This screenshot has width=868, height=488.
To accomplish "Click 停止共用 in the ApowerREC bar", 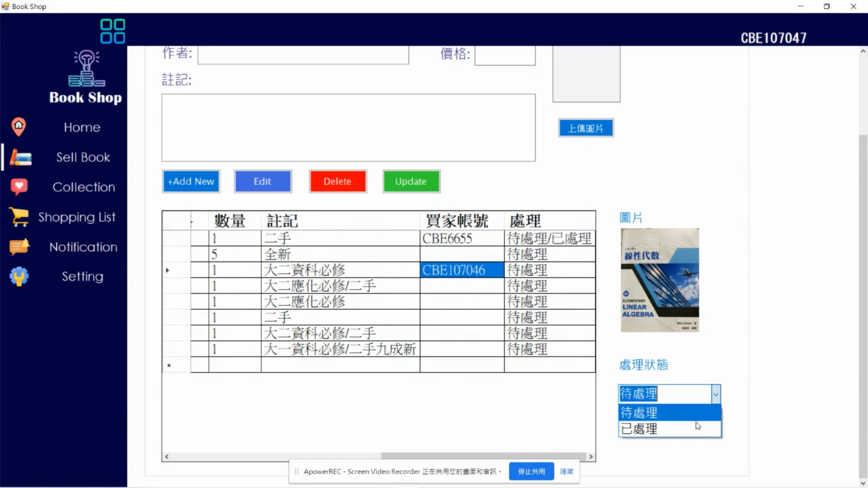I will (x=531, y=471).
